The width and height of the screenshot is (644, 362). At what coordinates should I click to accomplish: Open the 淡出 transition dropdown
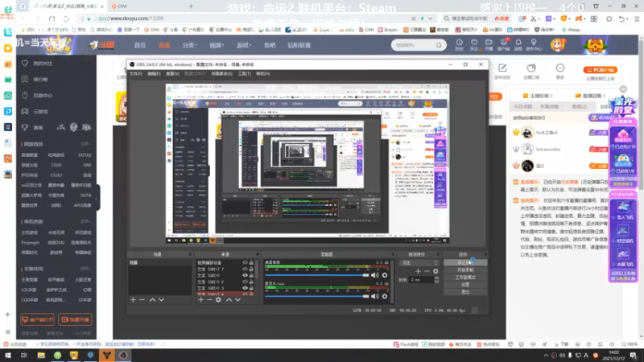pos(419,263)
